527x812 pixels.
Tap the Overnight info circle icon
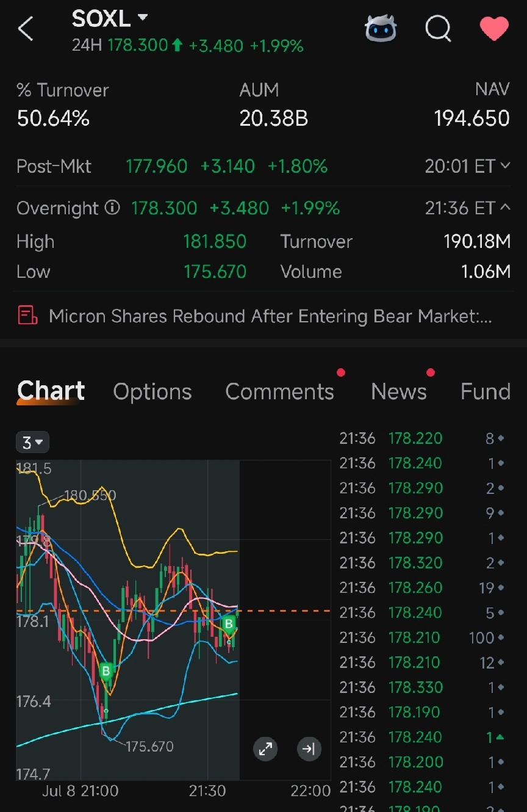coord(112,208)
